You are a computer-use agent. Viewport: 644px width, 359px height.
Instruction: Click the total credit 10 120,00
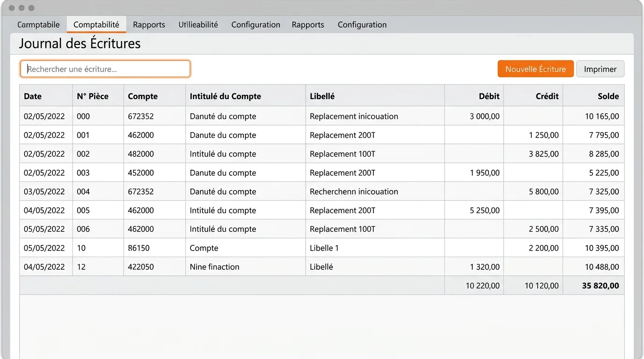[x=542, y=285]
